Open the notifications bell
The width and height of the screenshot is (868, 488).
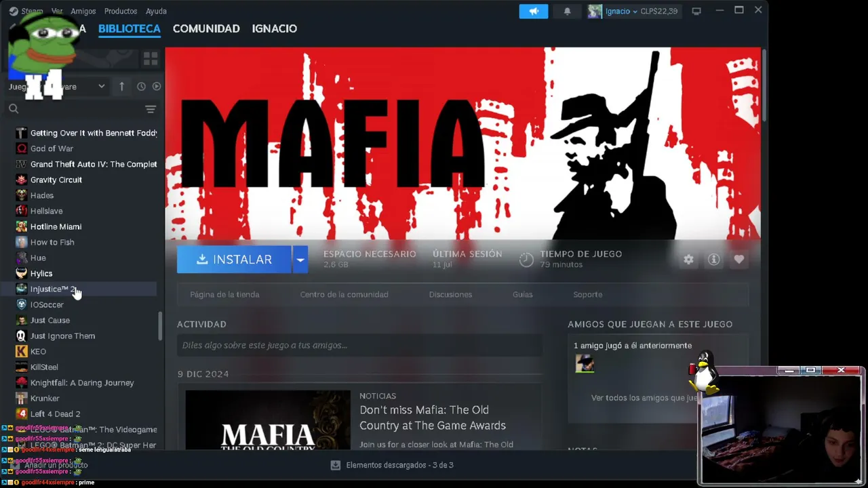pyautogui.click(x=568, y=11)
